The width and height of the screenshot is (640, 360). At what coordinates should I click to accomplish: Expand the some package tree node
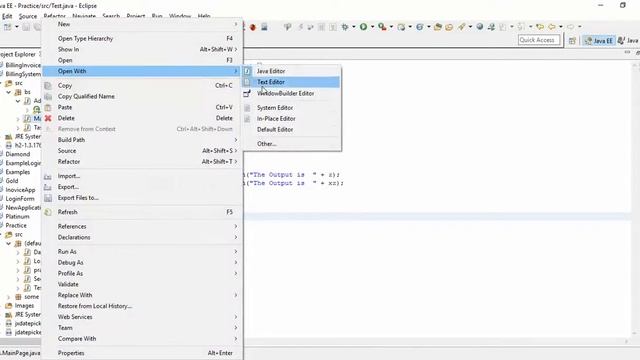[9, 297]
